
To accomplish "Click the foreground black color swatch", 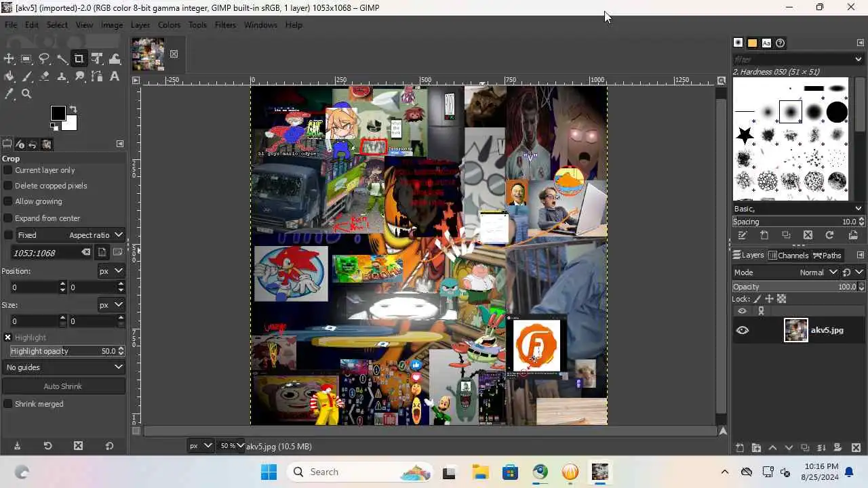I will click(x=58, y=113).
